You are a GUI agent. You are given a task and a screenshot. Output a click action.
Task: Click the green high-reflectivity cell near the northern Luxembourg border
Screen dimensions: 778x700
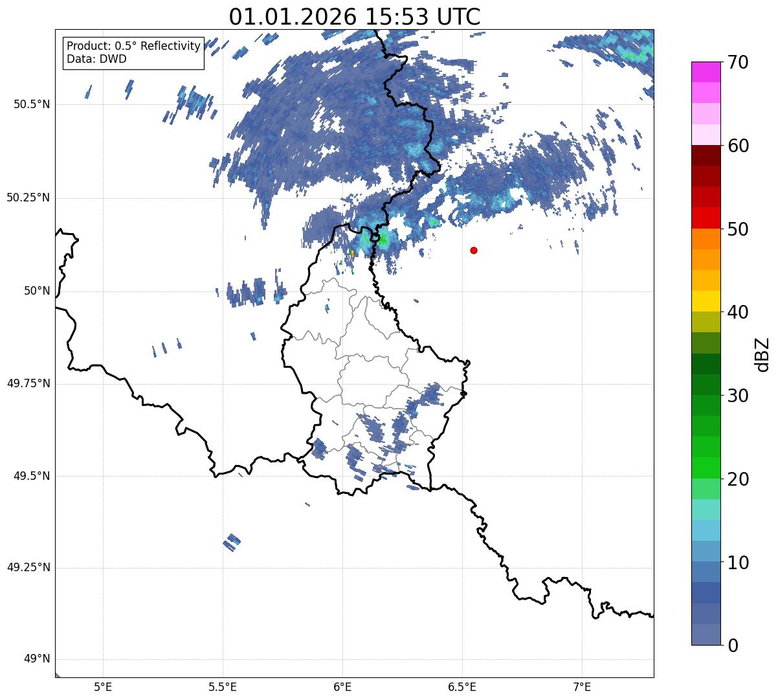pyautogui.click(x=383, y=239)
